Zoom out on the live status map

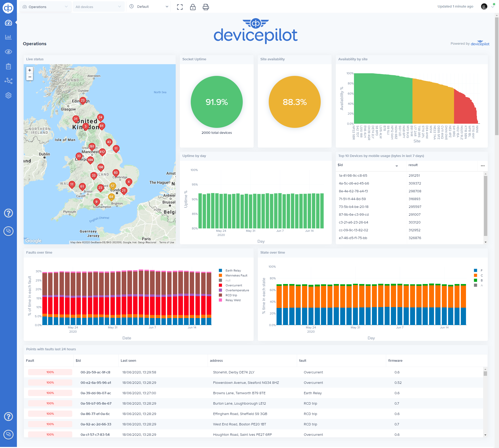(x=30, y=77)
